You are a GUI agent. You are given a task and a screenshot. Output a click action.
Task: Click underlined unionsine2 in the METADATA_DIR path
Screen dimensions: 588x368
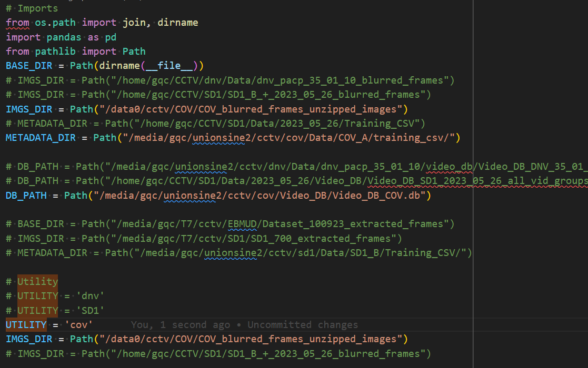[x=218, y=138]
